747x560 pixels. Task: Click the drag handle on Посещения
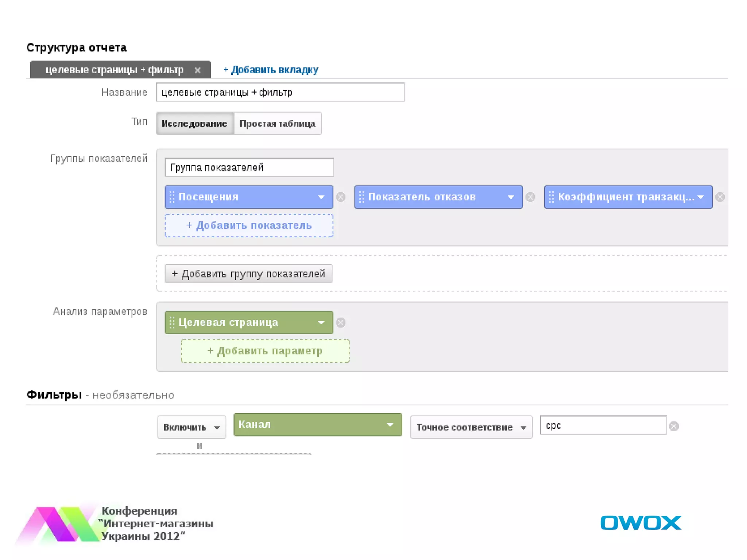tap(172, 197)
